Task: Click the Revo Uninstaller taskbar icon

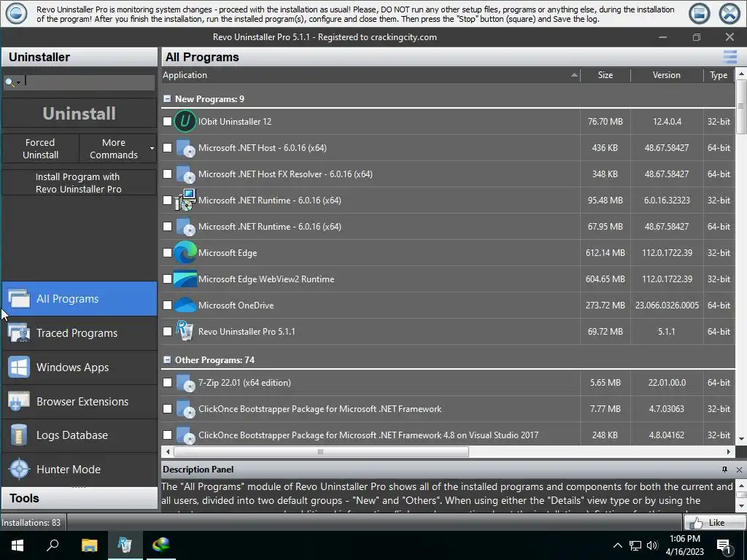Action: tap(125, 545)
